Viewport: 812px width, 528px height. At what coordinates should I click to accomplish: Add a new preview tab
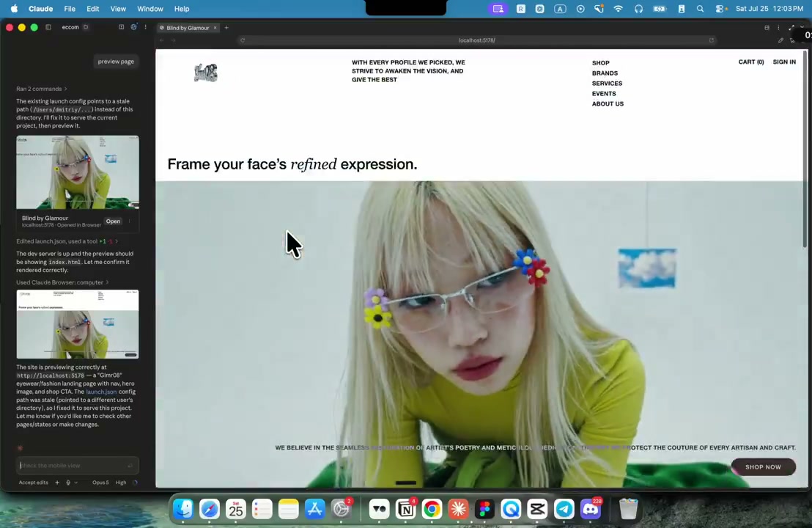[x=226, y=28]
